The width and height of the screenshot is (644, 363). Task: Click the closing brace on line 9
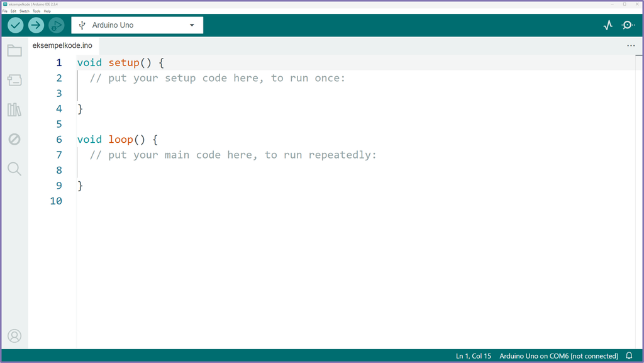(x=80, y=186)
